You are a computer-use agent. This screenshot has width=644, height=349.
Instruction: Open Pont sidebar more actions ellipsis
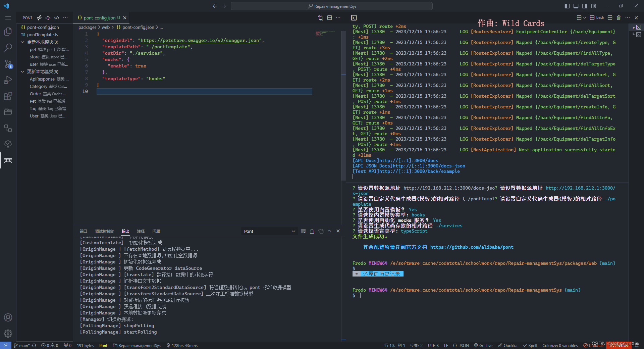[x=65, y=18]
